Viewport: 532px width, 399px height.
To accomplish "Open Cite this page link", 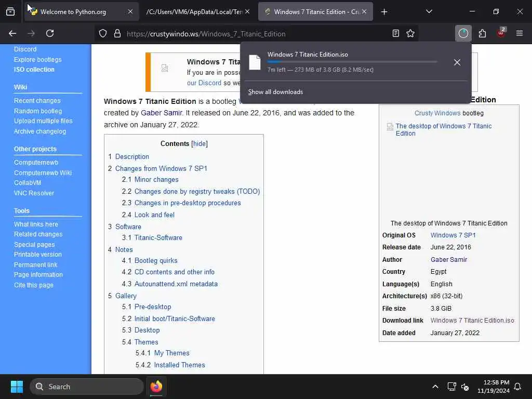I will click(34, 285).
